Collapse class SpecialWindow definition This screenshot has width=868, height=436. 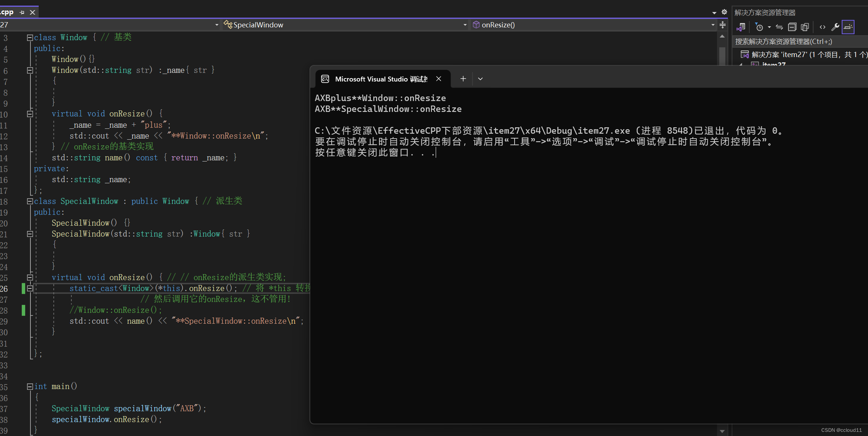[30, 201]
